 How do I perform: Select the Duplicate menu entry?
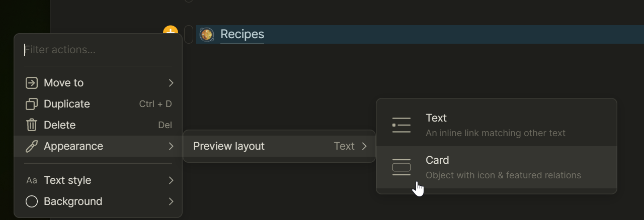tap(67, 104)
